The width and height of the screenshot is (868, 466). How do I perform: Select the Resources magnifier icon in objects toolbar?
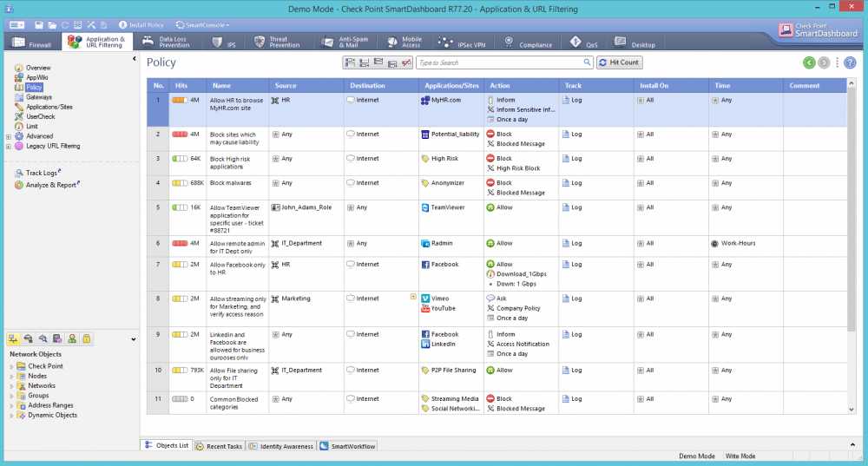point(43,338)
